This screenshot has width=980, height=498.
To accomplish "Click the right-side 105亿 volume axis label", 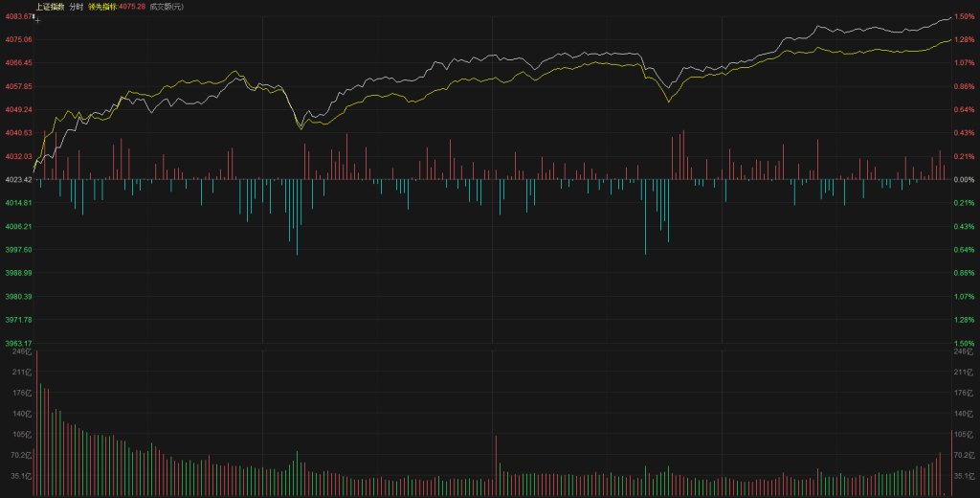I will 963,434.
